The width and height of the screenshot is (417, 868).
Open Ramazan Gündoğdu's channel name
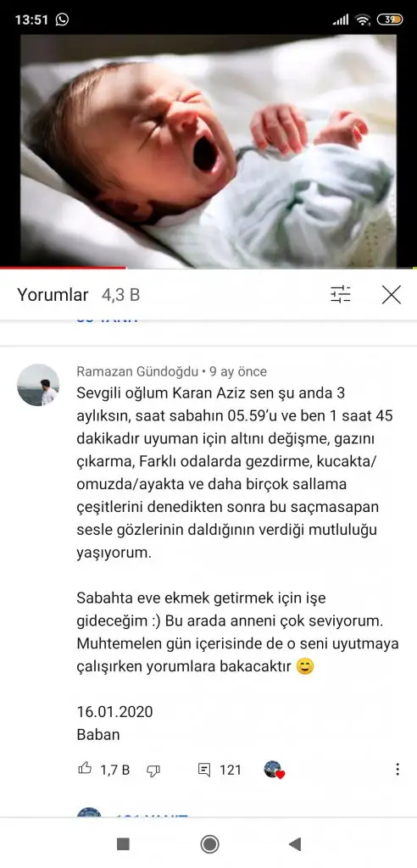tap(138, 371)
